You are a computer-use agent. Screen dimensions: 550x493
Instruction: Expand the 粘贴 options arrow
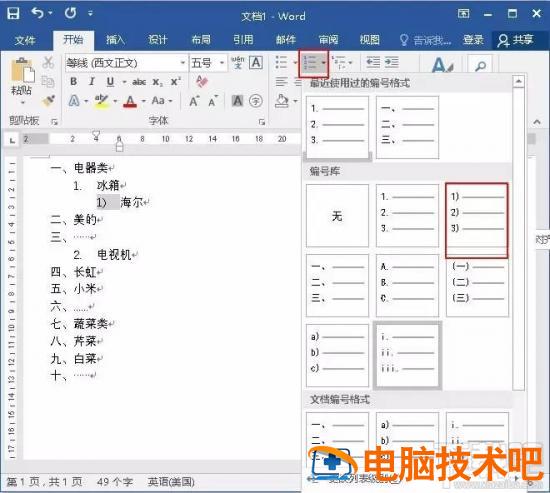(22, 102)
